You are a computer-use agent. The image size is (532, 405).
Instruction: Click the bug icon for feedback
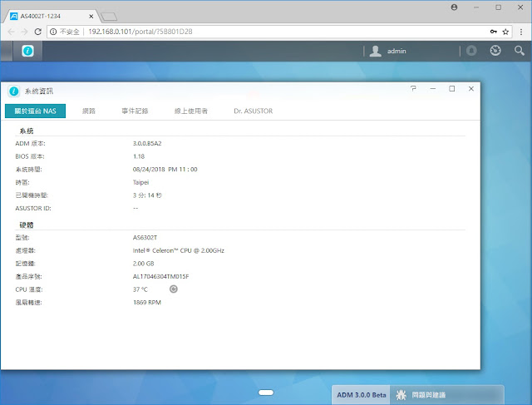401,395
